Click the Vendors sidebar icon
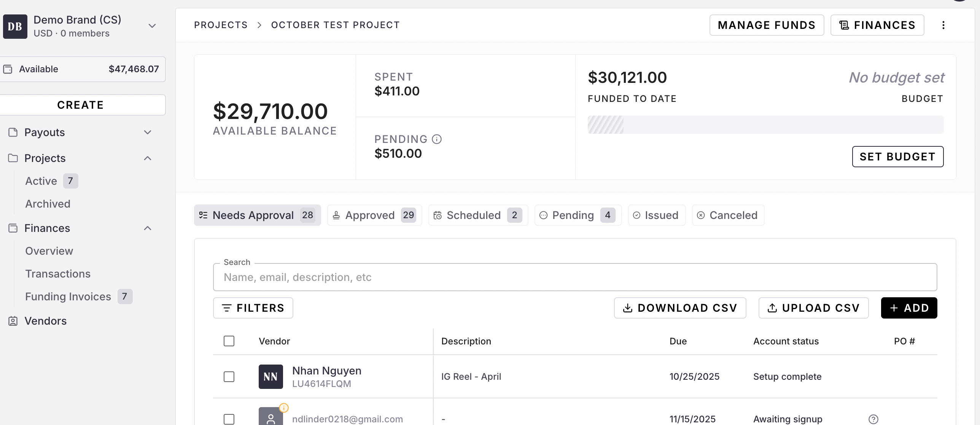The image size is (980, 425). point(13,321)
